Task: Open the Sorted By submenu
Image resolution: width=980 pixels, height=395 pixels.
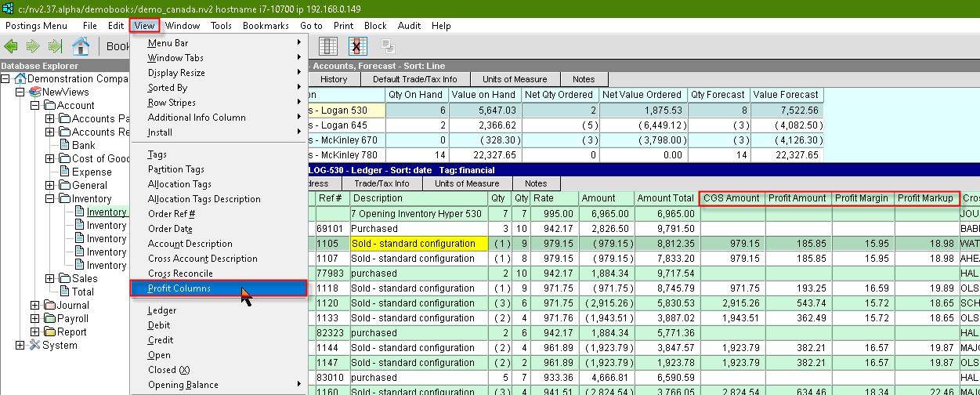Action: click(x=168, y=88)
